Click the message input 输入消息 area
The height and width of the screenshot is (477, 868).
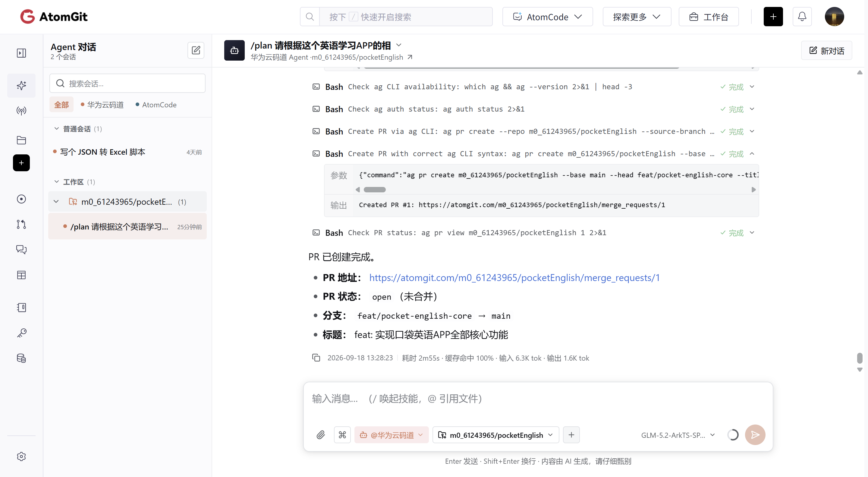pos(538,399)
